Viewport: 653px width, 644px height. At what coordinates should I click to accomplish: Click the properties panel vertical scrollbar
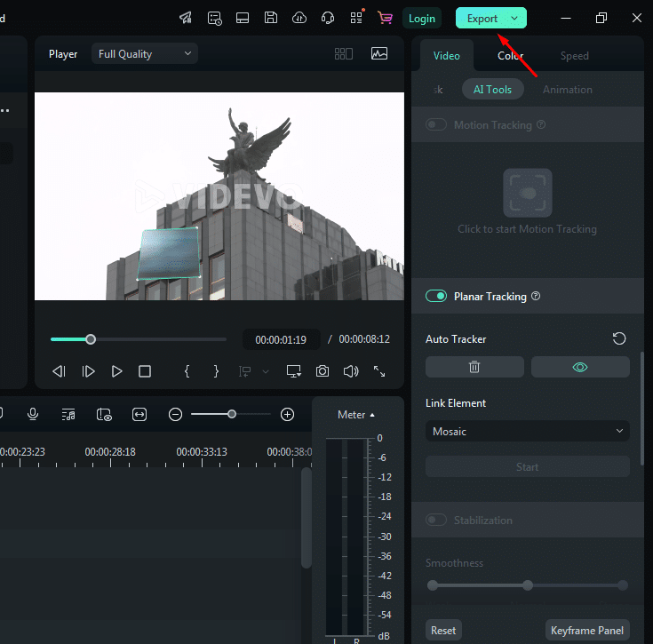click(x=641, y=409)
